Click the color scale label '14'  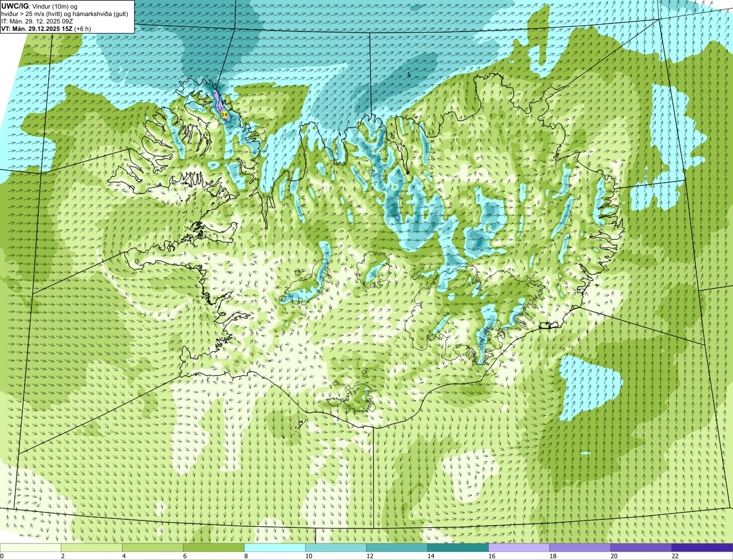coord(431,556)
